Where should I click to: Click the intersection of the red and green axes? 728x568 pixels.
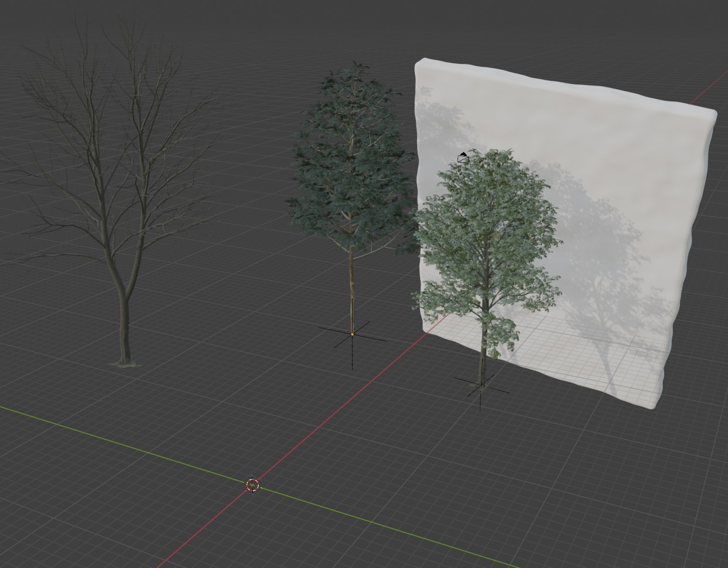(x=252, y=485)
